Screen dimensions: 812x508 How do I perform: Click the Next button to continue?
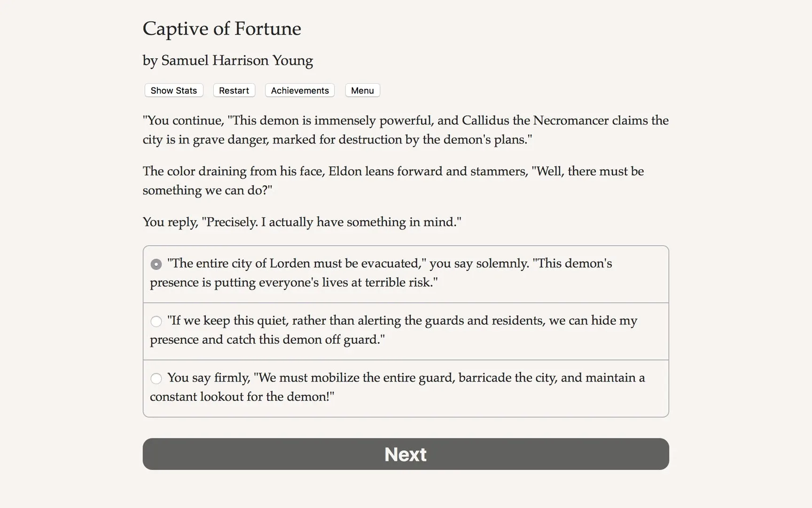tap(406, 453)
